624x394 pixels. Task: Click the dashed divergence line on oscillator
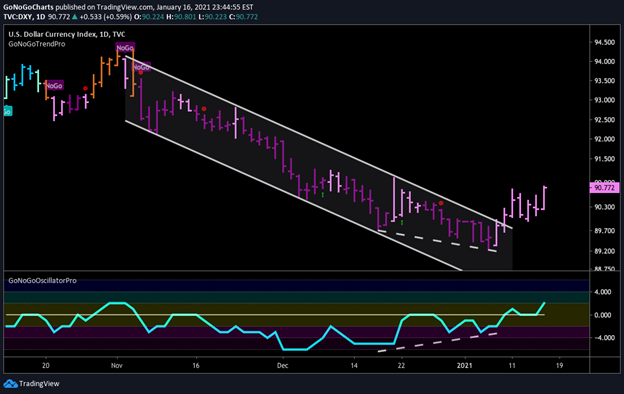coord(437,342)
